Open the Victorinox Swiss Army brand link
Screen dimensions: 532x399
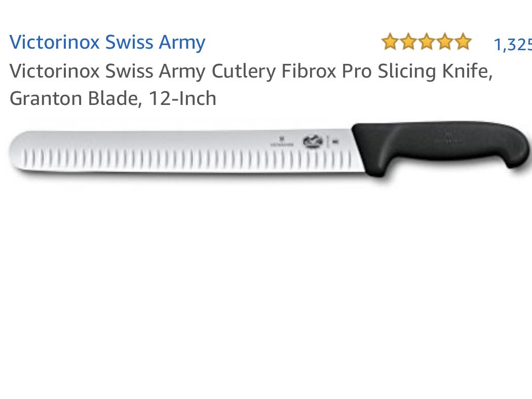click(x=107, y=43)
